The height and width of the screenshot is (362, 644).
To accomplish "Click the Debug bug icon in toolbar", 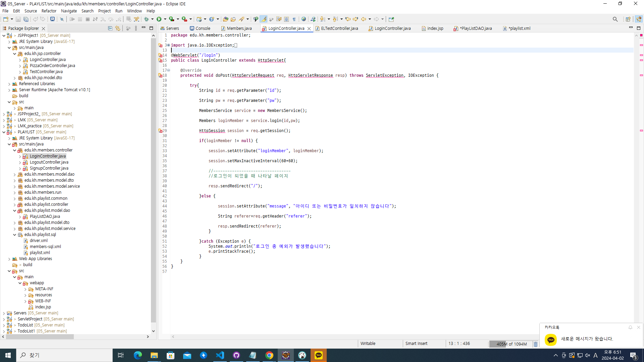I will [147, 19].
